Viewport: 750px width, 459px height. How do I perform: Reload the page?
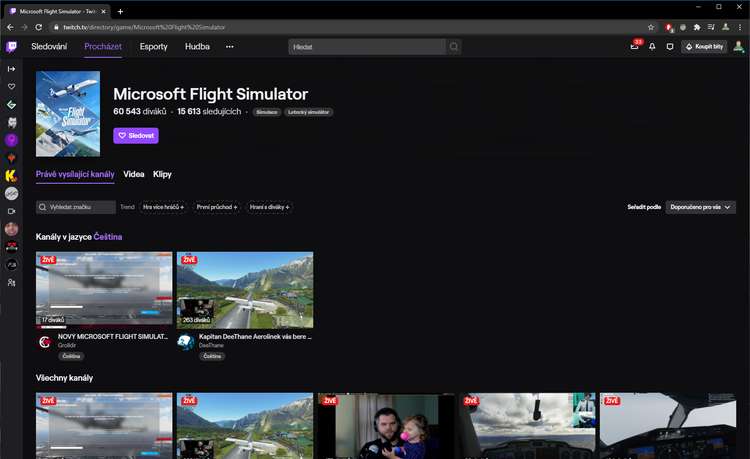pyautogui.click(x=39, y=27)
